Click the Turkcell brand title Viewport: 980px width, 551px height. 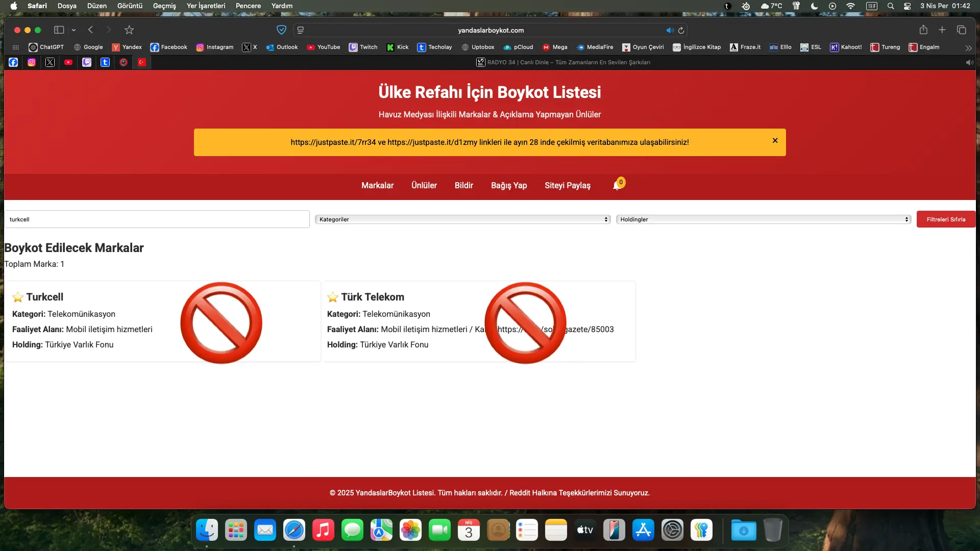(45, 297)
